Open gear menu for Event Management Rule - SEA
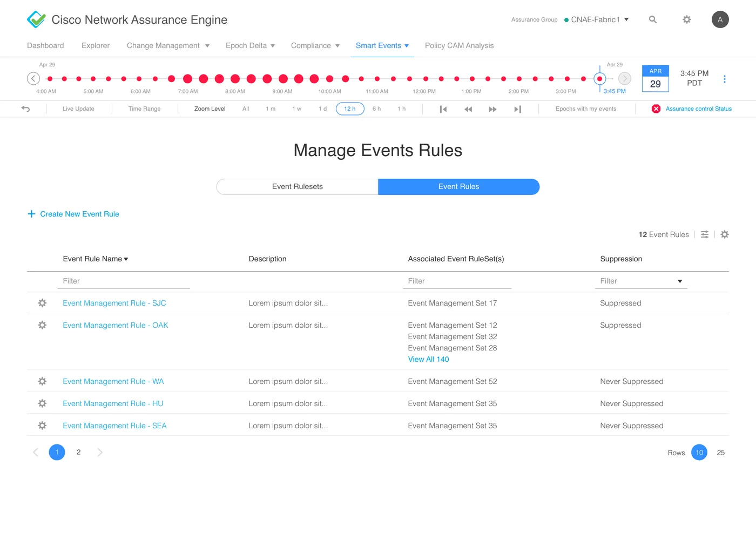This screenshot has height=540, width=756. (42, 426)
